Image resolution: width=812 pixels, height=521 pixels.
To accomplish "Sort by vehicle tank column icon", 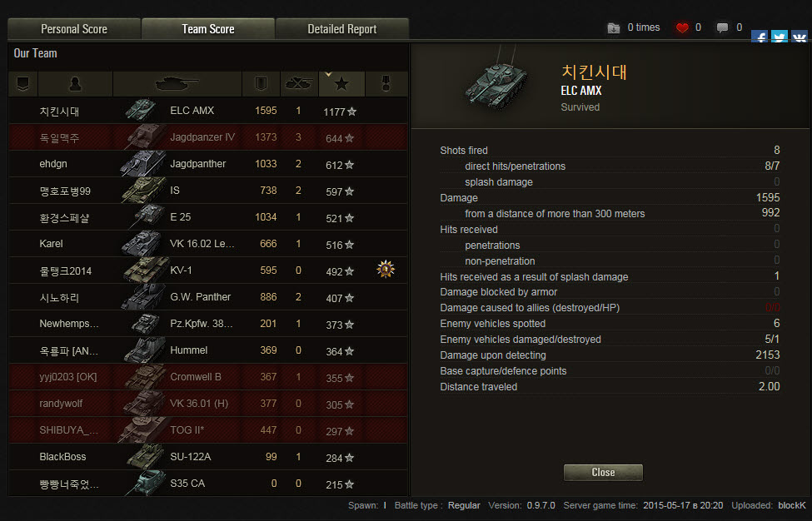I will tap(177, 84).
